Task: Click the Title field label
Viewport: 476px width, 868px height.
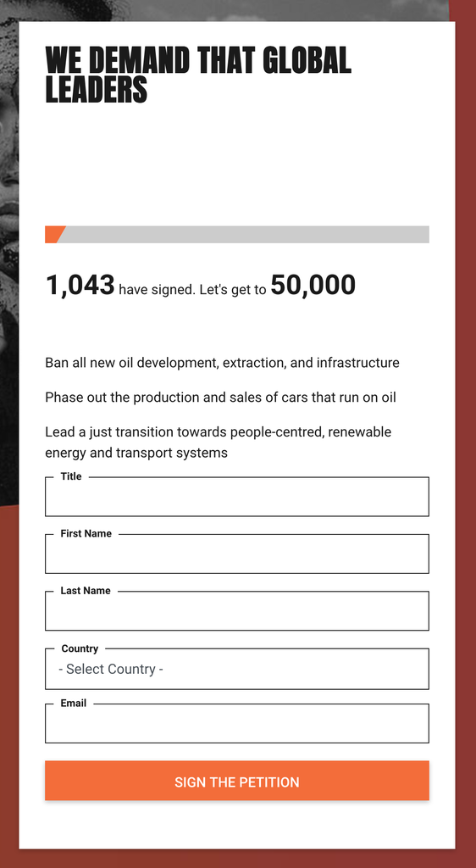Action: (x=71, y=476)
